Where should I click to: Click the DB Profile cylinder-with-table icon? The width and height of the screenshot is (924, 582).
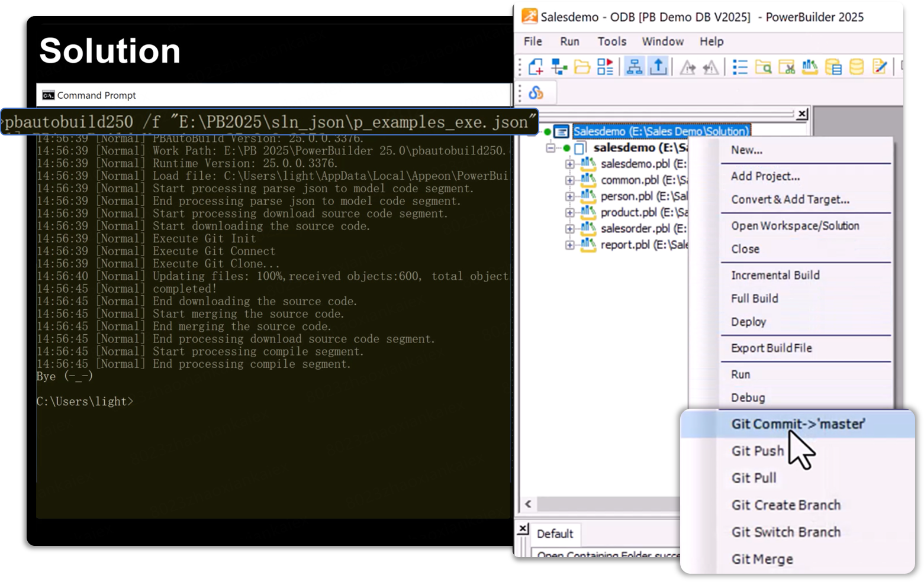pos(833,67)
